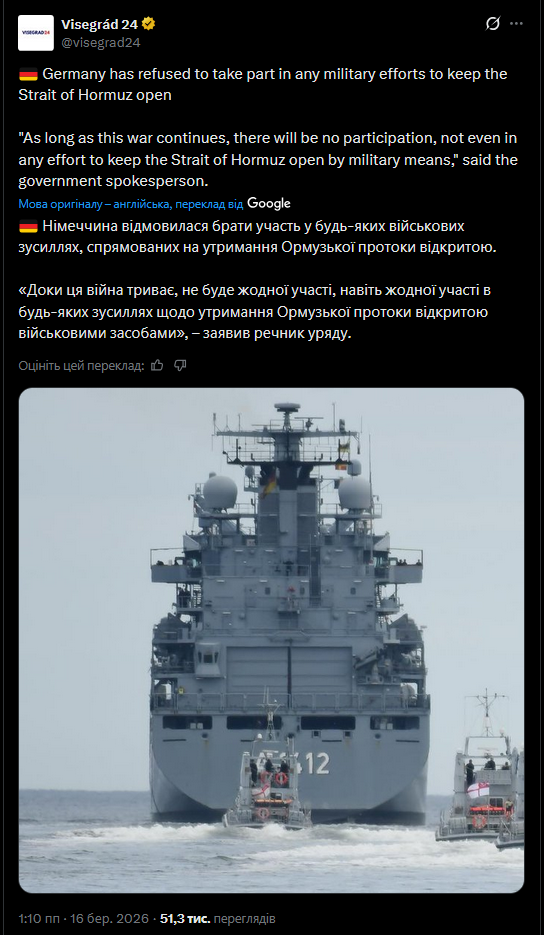544x935 pixels.
Task: Click the "Оцініть цей переклад" label
Action: 81,366
